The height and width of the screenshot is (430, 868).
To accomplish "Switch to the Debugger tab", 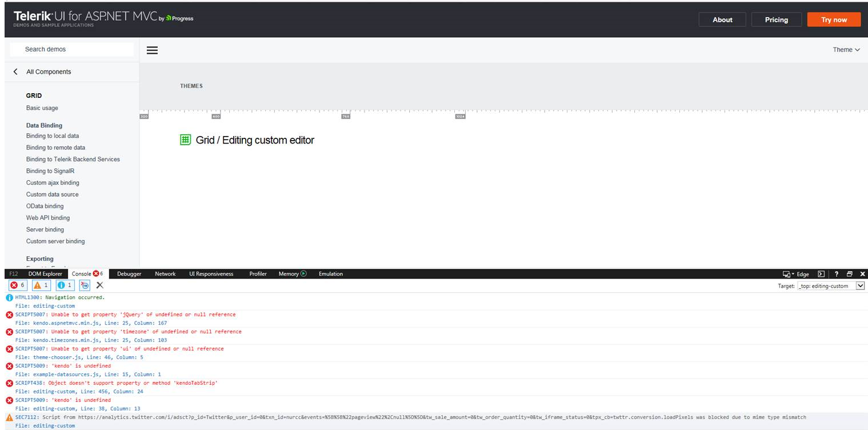I will pyautogui.click(x=129, y=274).
